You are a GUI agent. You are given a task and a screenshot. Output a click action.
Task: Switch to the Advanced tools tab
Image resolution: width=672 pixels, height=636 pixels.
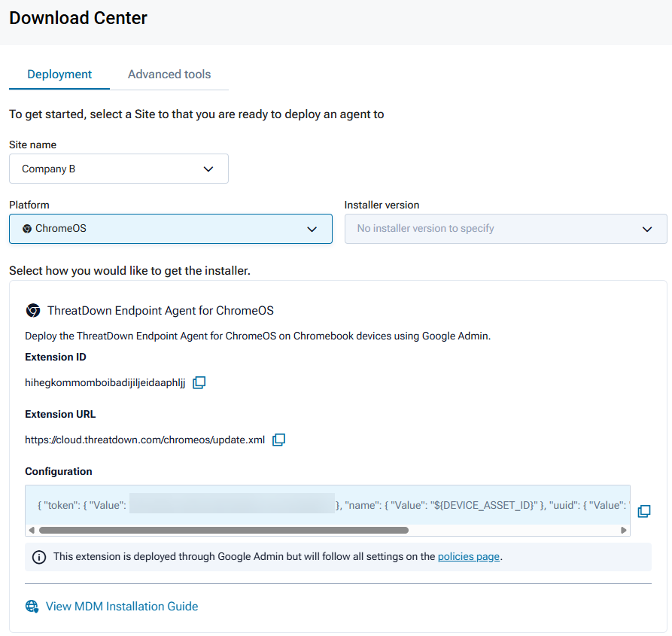click(169, 75)
